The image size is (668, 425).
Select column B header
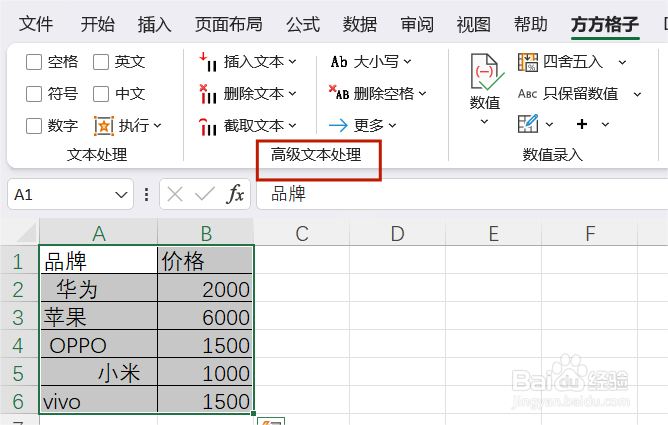coord(206,233)
